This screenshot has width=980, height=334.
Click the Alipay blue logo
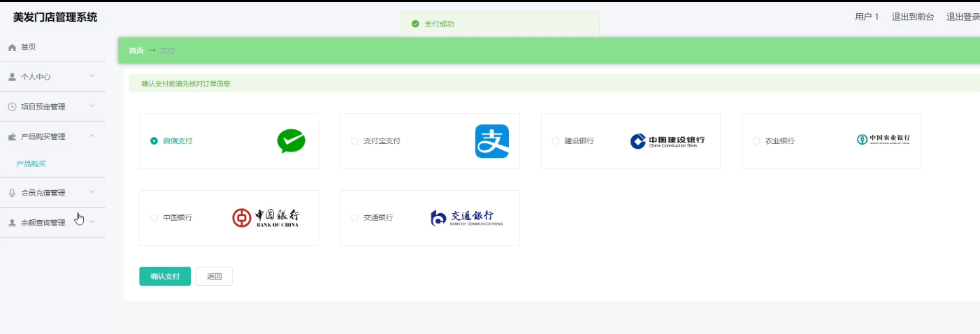pos(492,141)
